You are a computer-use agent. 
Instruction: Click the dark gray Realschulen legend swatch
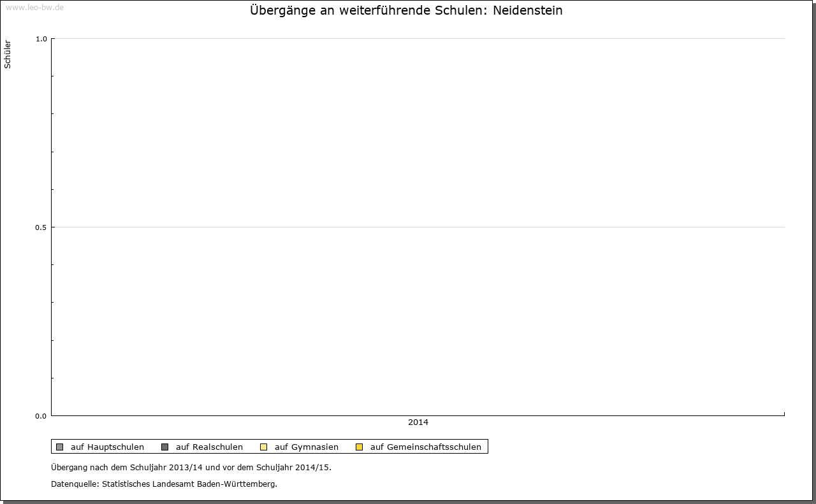point(164,447)
